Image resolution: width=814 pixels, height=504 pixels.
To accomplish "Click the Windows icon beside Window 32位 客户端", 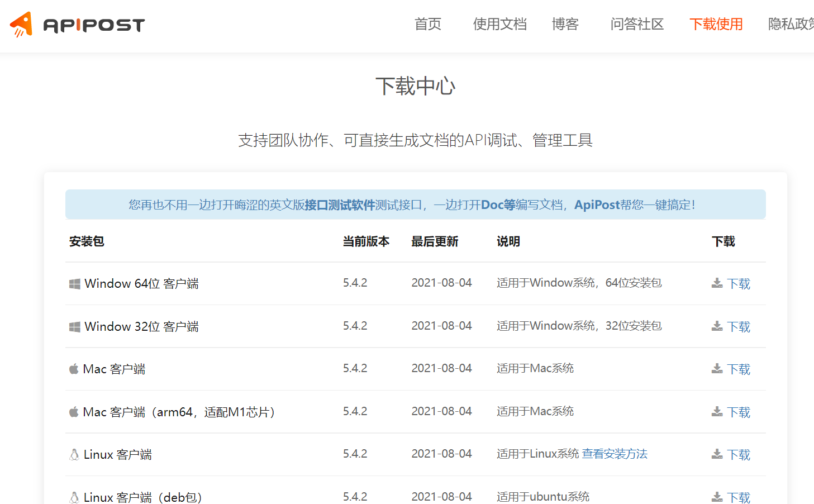I will pos(73,326).
